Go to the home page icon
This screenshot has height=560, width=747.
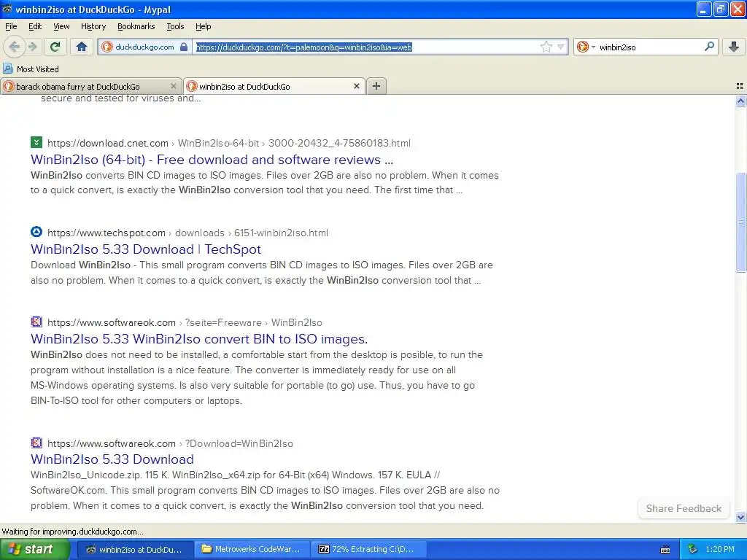tap(82, 47)
